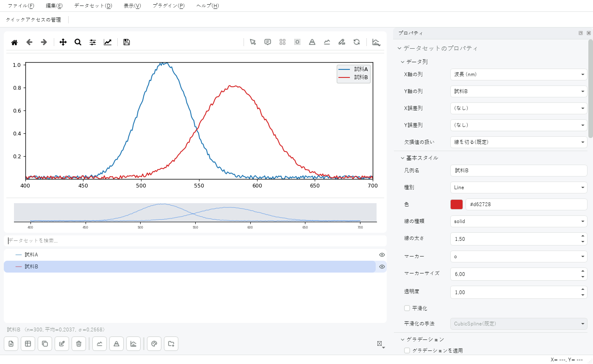Click the eraser pencil icon in plot toolbar

coord(342,42)
